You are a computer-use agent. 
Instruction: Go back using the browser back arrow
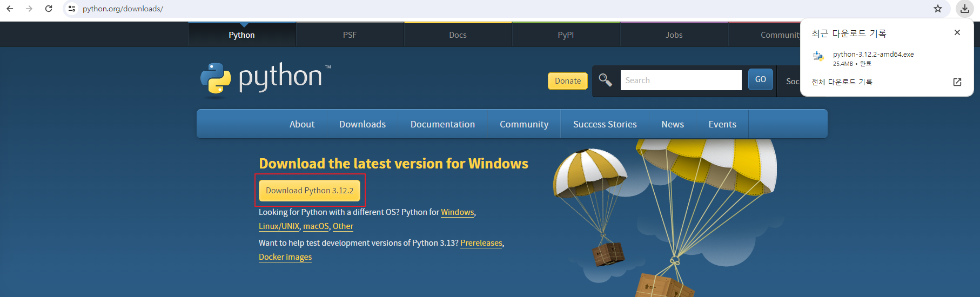click(10, 9)
